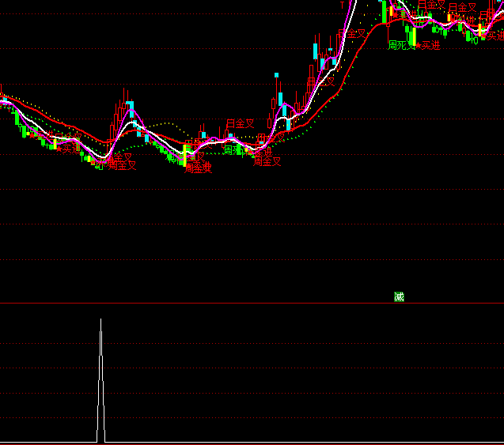The image size is (504, 445).
Task: Select the green candlestick above 周死叉 label
Action: [411, 36]
